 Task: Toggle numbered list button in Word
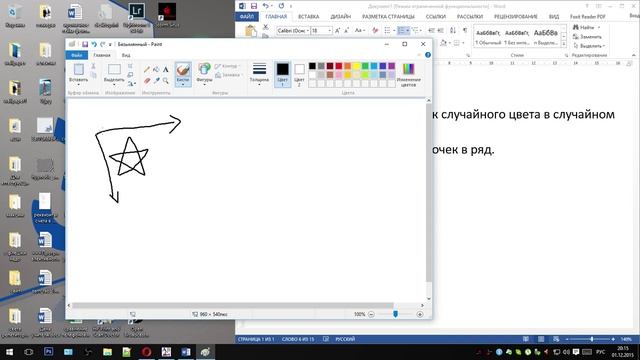[403, 31]
